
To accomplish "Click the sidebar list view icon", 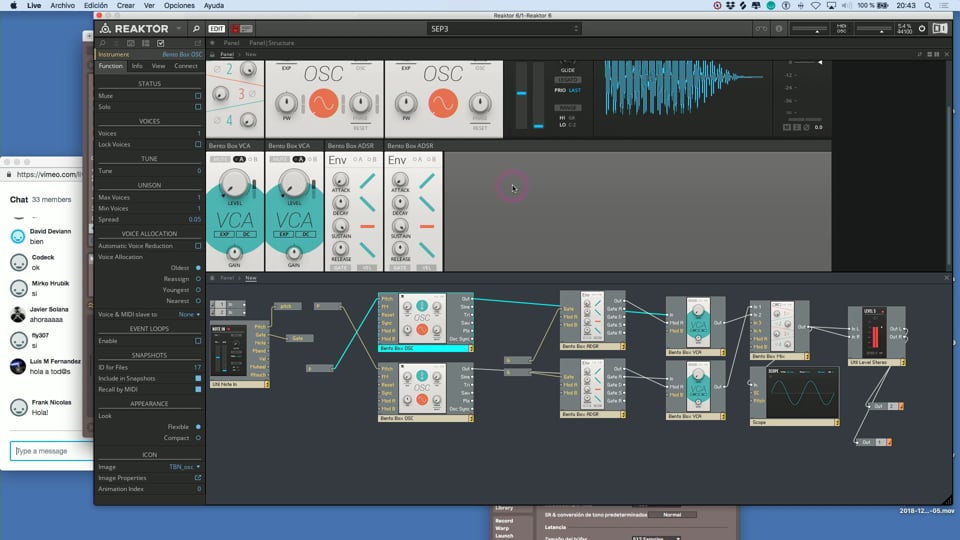I will [146, 43].
